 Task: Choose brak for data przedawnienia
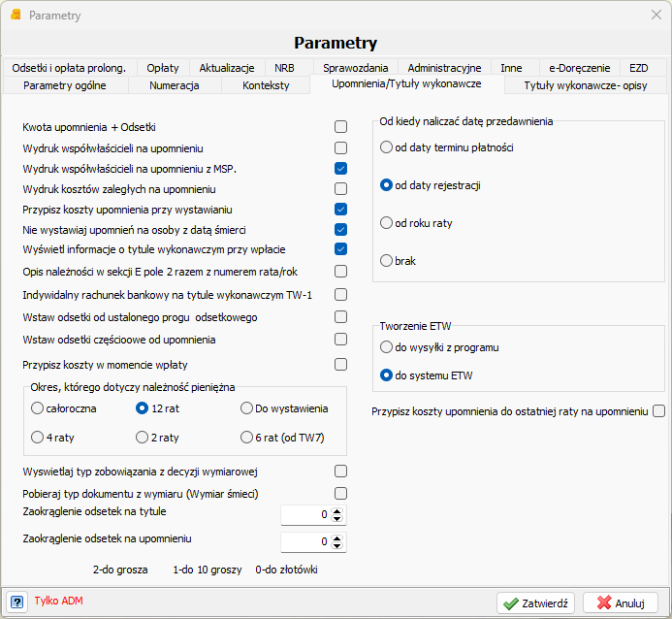[x=386, y=261]
